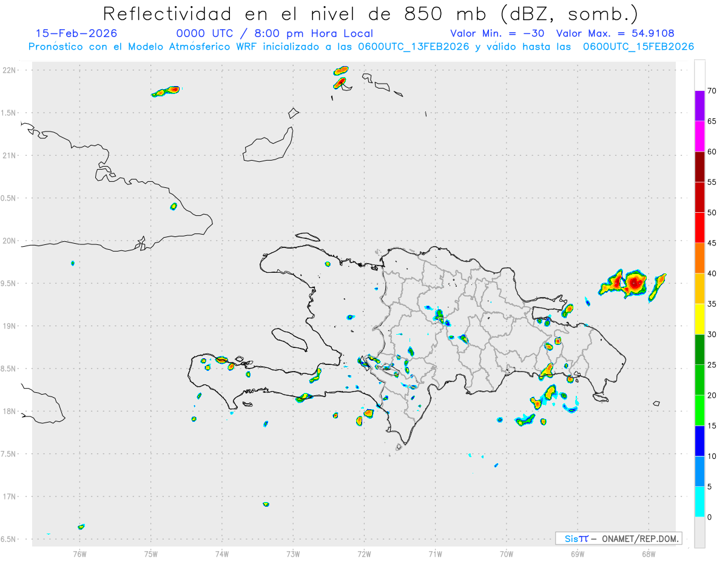Viewport: 728px width, 562px height.
Task: Click the dark green 25-30 dBZ colorbar segment
Action: 699,349
